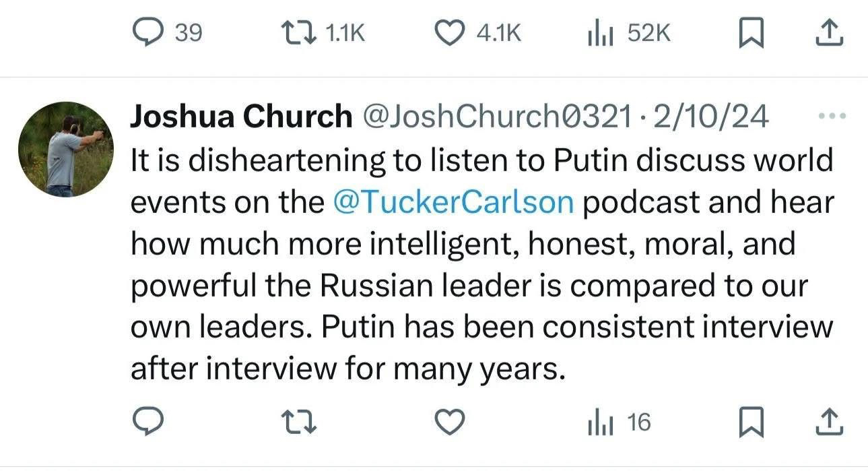Open the Joshua Church display name

pyautogui.click(x=240, y=117)
